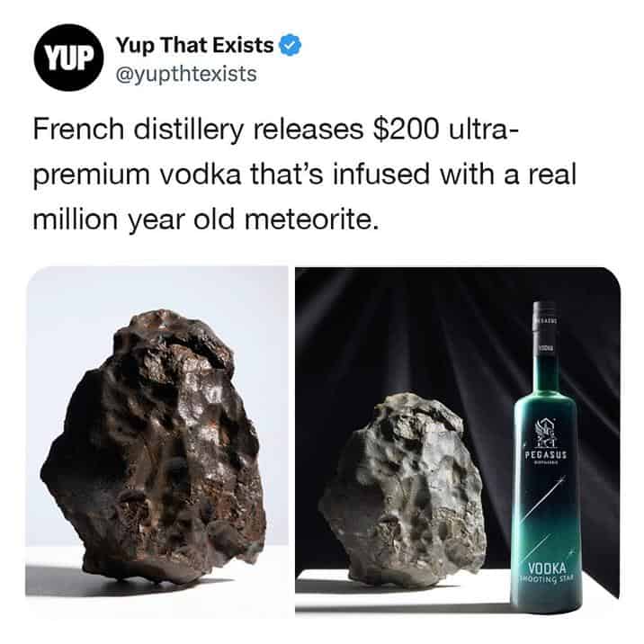Open the Pegasus vodka bottle photo
644x644 pixels.
[457, 442]
